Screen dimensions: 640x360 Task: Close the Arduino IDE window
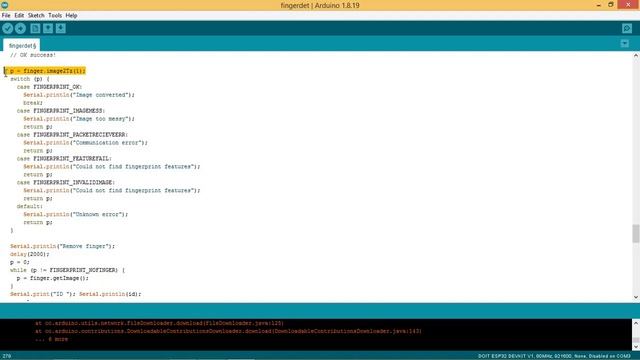click(629, 5)
